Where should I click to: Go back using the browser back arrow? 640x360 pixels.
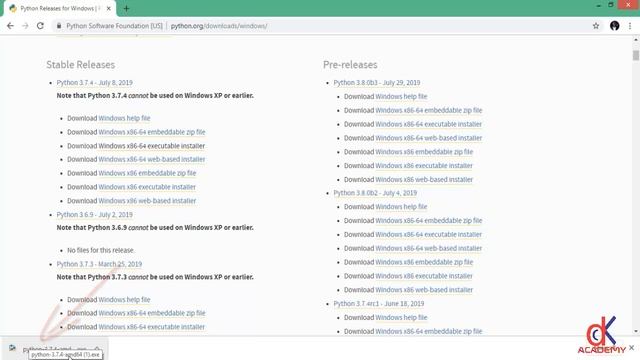coord(10,26)
